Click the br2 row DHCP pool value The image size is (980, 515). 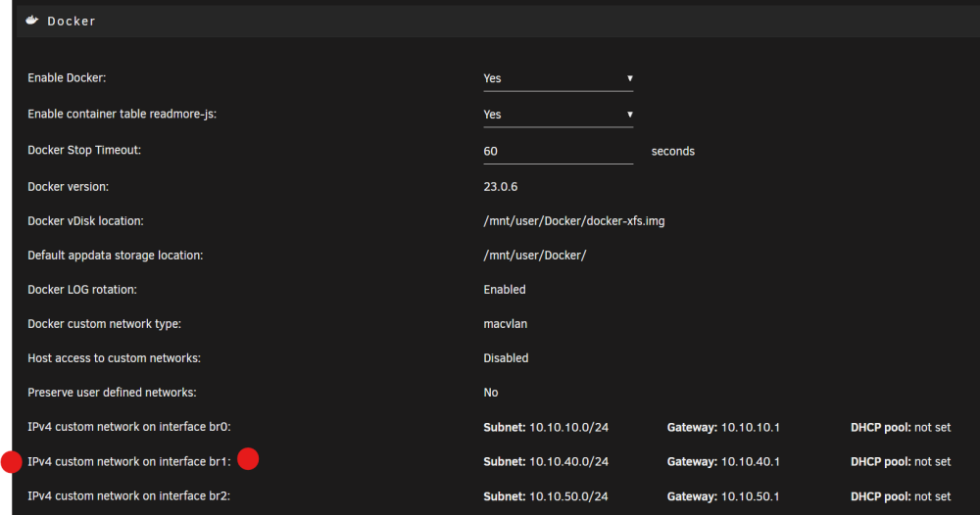(933, 497)
